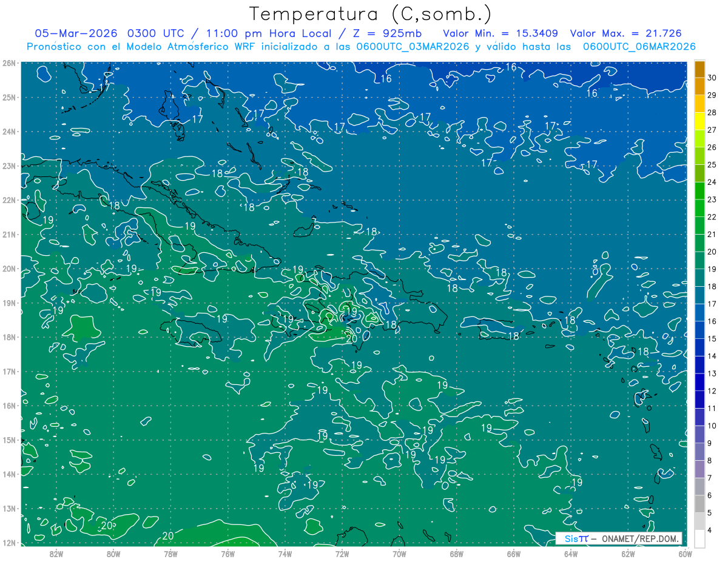728x562 pixels.
Task: Click the '13N' latitude axis label
Action: 8,508
